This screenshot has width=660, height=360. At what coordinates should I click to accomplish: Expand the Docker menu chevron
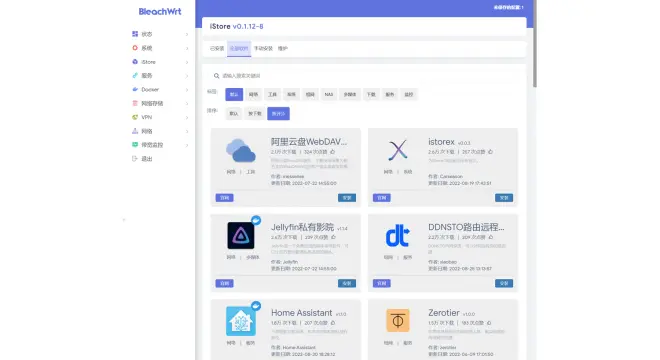coord(187,90)
